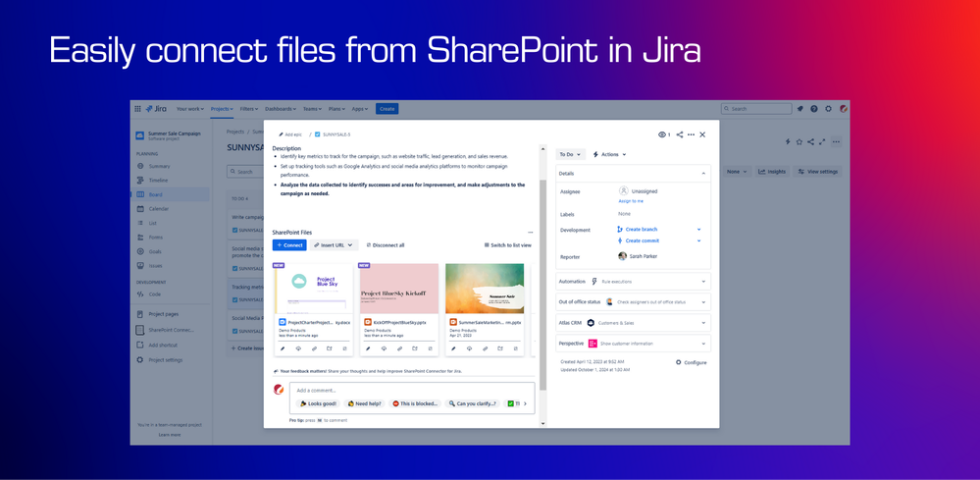Open the Jira settings gear icon
The width and height of the screenshot is (980, 480).
pyautogui.click(x=829, y=109)
